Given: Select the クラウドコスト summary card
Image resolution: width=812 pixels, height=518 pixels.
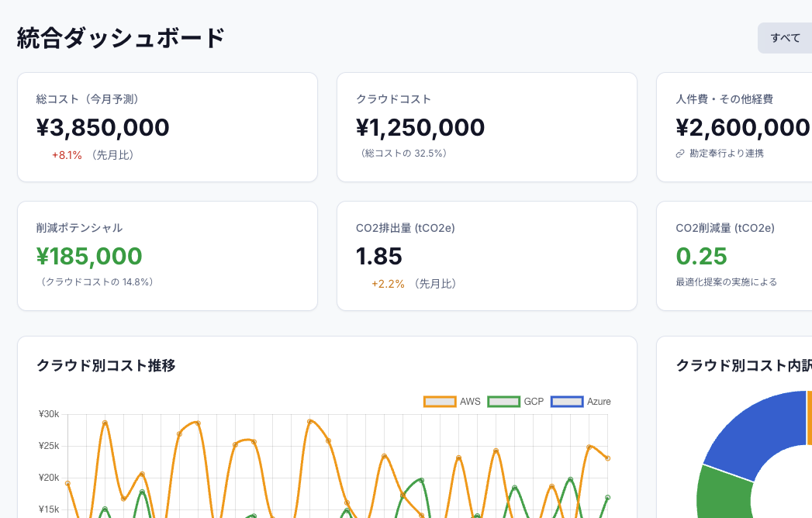Looking at the screenshot, I should click(x=486, y=126).
